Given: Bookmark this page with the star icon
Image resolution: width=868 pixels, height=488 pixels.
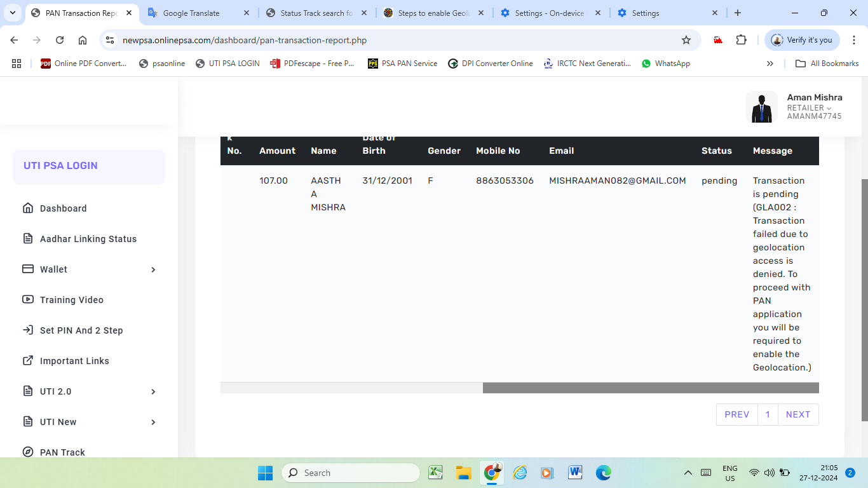Looking at the screenshot, I should [x=686, y=40].
